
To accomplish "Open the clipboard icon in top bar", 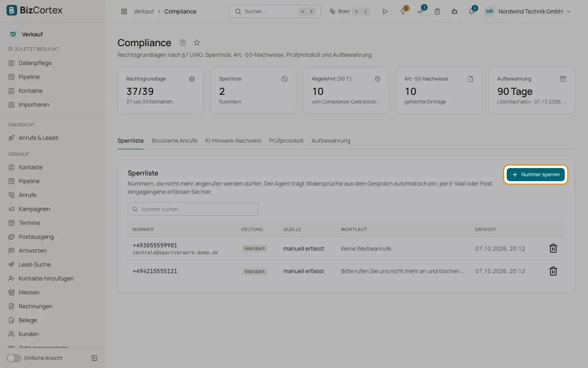I will (x=437, y=11).
